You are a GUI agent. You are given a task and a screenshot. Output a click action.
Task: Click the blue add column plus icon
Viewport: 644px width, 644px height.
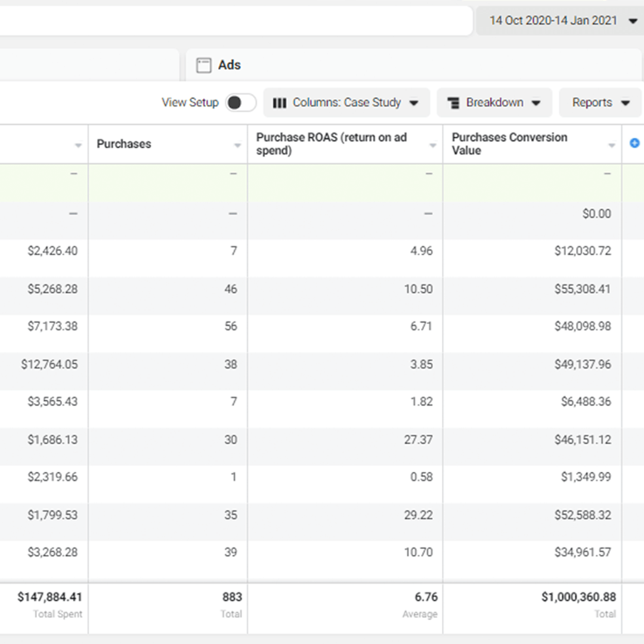(634, 143)
